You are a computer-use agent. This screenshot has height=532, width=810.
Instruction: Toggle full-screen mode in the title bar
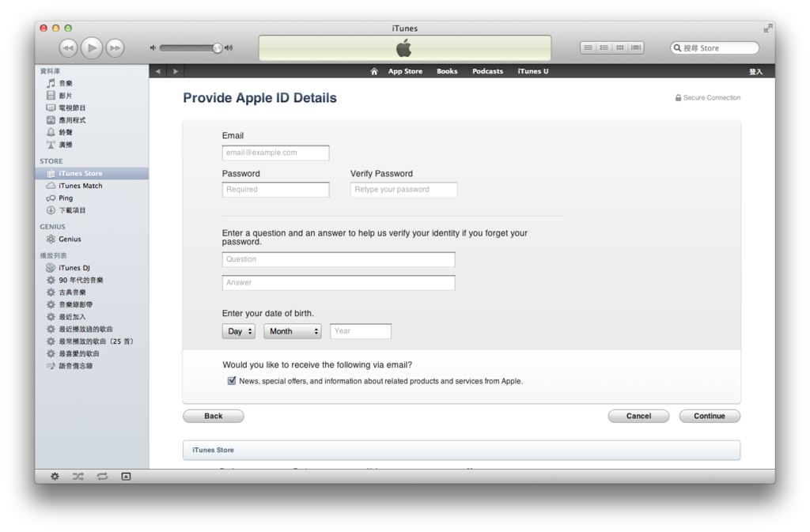pos(767,28)
